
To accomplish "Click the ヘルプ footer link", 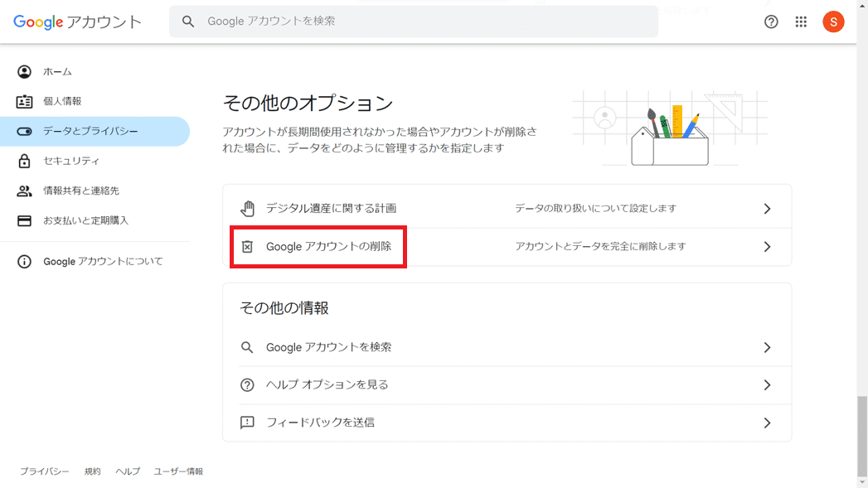I will (x=128, y=471).
